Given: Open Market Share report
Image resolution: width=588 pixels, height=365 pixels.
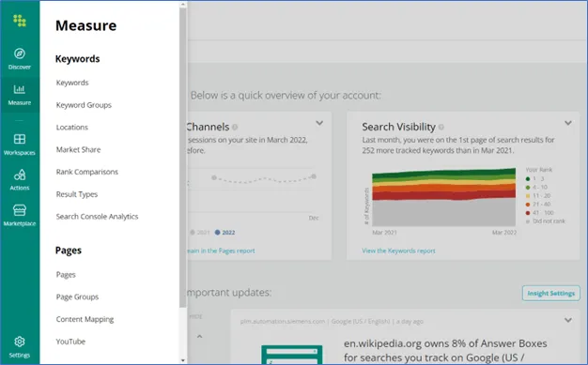Looking at the screenshot, I should (x=78, y=149).
